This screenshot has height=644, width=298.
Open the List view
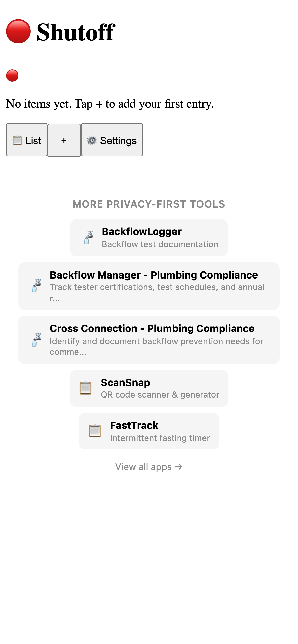tap(27, 140)
